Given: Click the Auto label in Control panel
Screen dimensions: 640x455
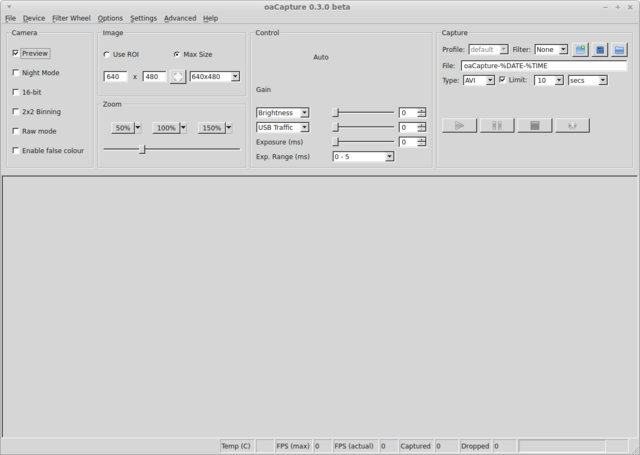Looking at the screenshot, I should (x=321, y=57).
